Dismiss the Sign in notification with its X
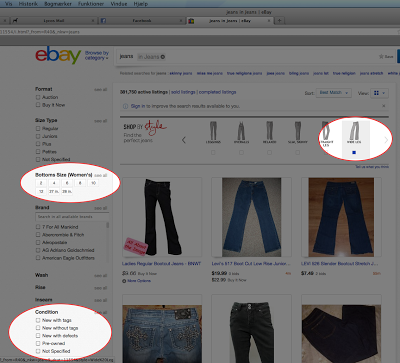Screen dimensions: 400x363 point(384,106)
